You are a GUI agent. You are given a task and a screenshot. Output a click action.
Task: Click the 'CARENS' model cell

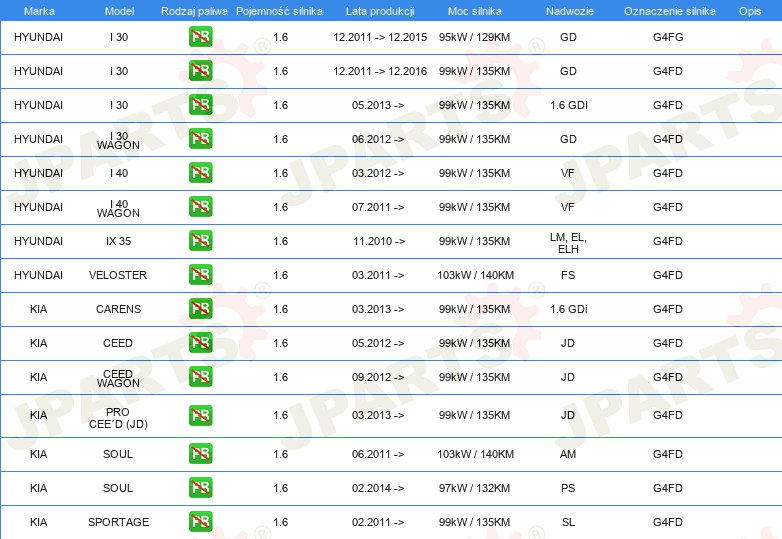[118, 309]
